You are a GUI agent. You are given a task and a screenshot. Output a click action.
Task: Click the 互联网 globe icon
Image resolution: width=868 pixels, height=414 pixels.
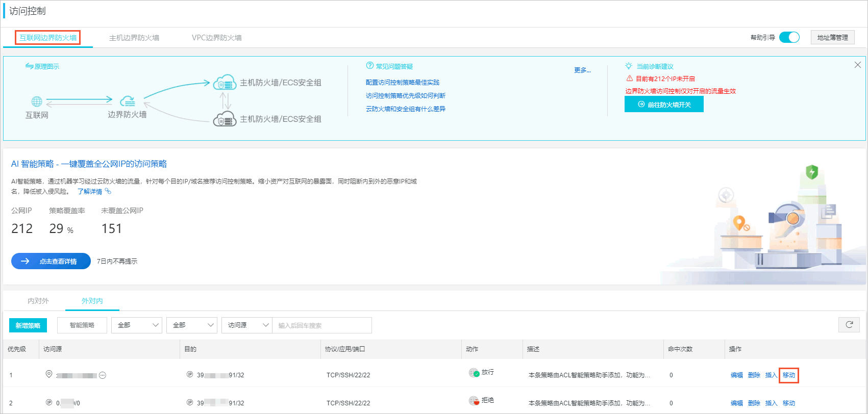coord(37,101)
